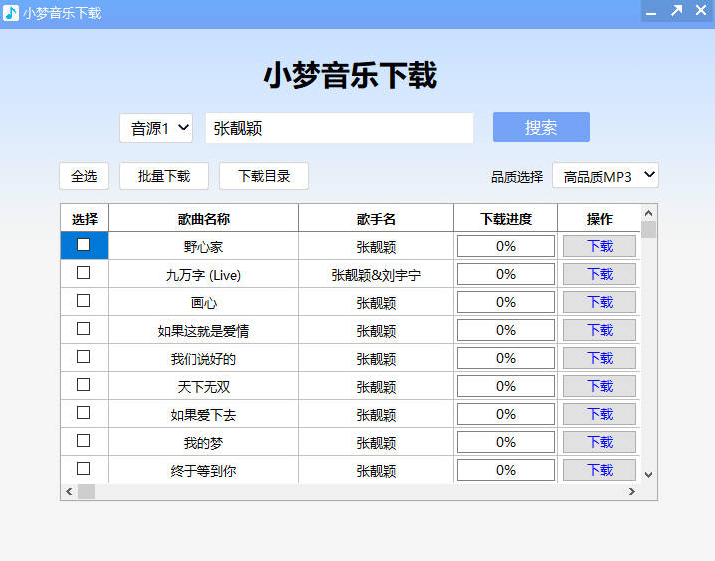Viewport: 715px width, 561px height.
Task: Download the song 九万字 (Live)
Action: [x=599, y=274]
